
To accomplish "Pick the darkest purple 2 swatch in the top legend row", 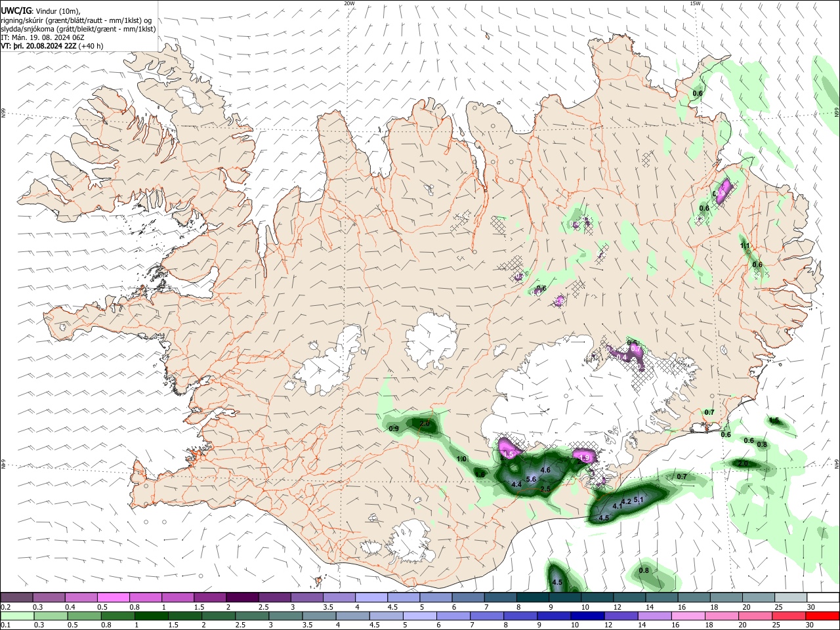I will click(x=242, y=598).
